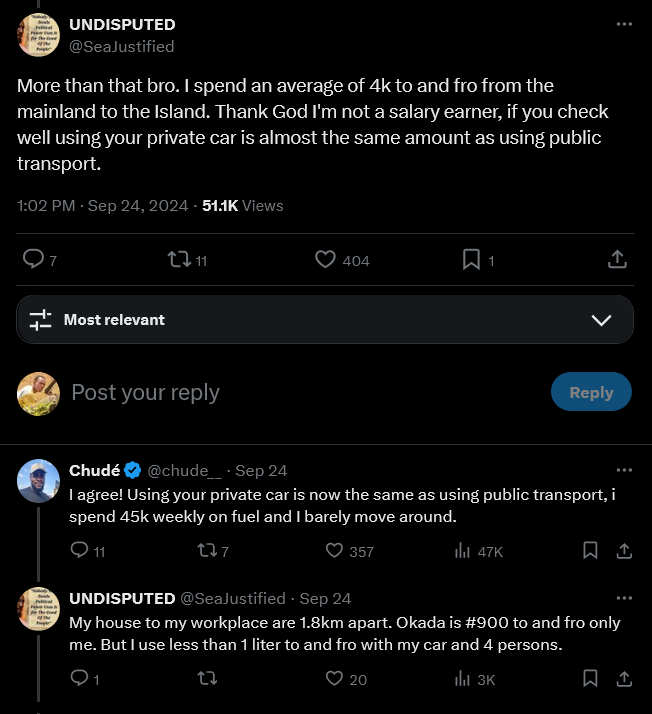Like the main post with 404 likes
Image resolution: width=652 pixels, height=714 pixels.
coord(326,260)
